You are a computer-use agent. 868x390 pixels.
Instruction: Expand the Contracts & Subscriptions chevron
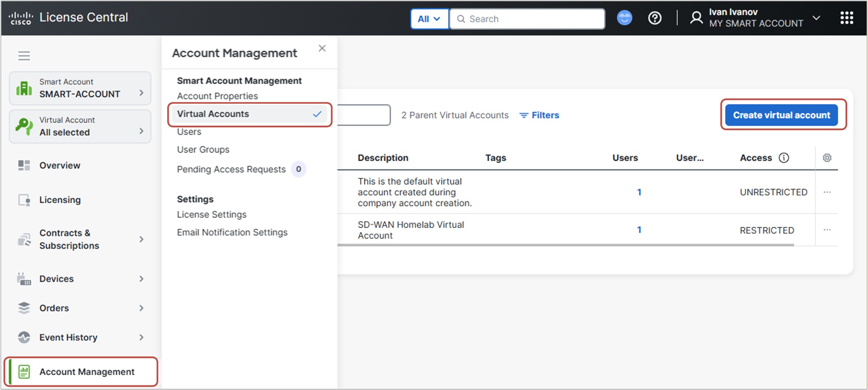[141, 239]
